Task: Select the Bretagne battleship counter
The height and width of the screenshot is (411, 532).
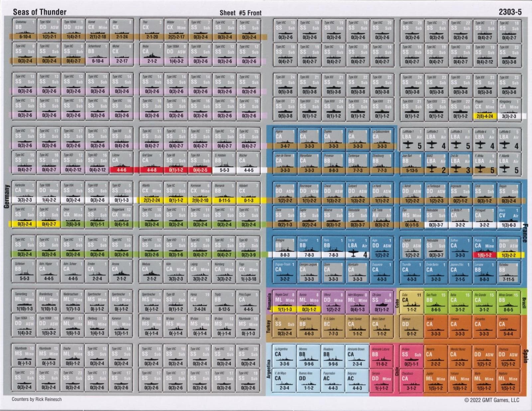Action: pos(285,248)
